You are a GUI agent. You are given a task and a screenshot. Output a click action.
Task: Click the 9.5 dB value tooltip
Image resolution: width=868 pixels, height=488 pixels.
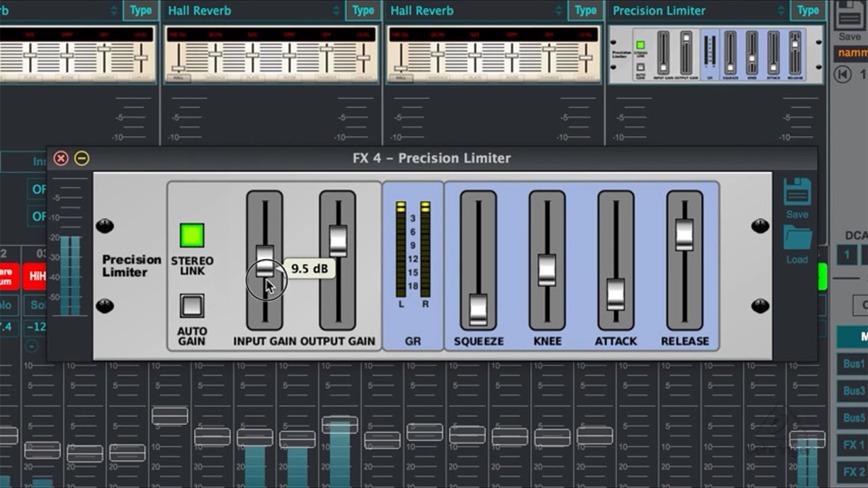click(309, 269)
